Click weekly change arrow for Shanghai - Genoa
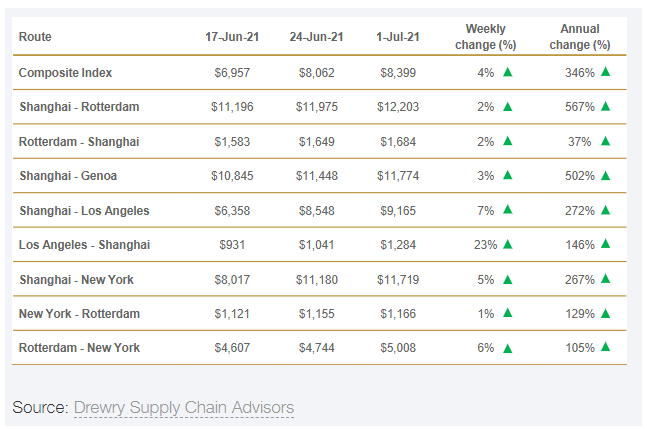The width and height of the screenshot is (647, 429). (508, 176)
